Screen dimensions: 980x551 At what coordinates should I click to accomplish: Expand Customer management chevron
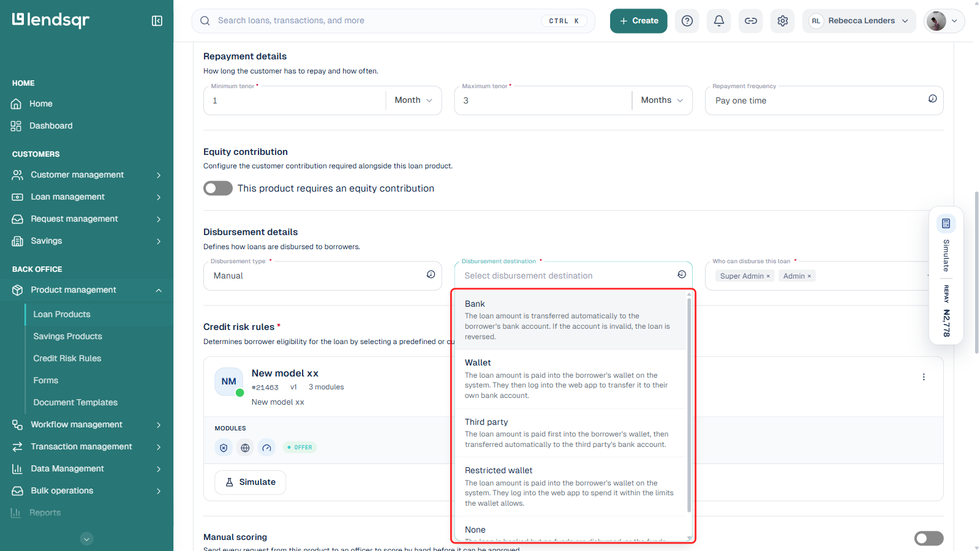tap(159, 175)
